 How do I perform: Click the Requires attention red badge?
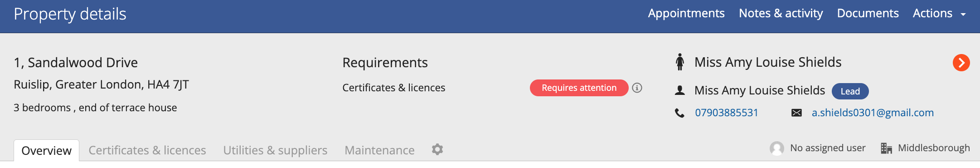pos(579,88)
